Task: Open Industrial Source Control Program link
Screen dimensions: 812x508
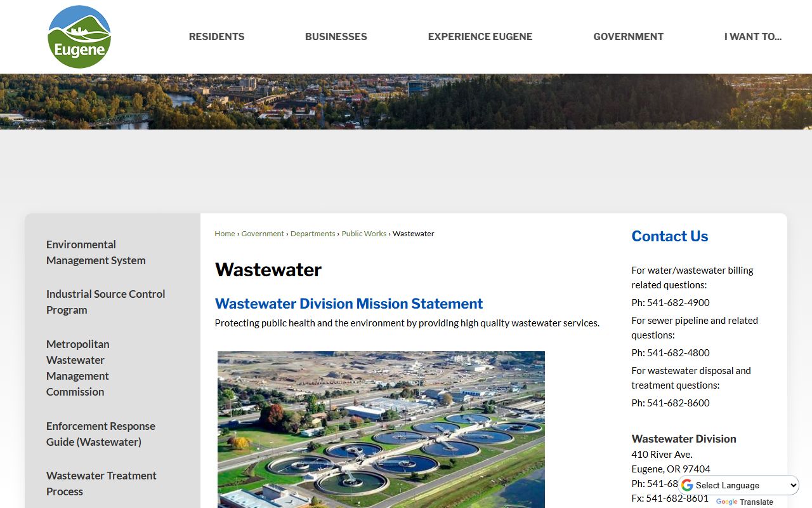Action: tap(106, 302)
